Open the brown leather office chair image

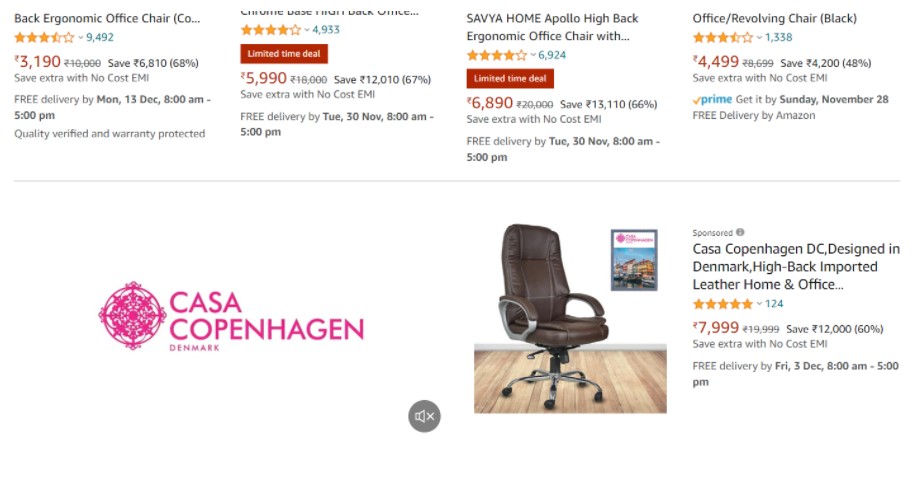click(554, 318)
